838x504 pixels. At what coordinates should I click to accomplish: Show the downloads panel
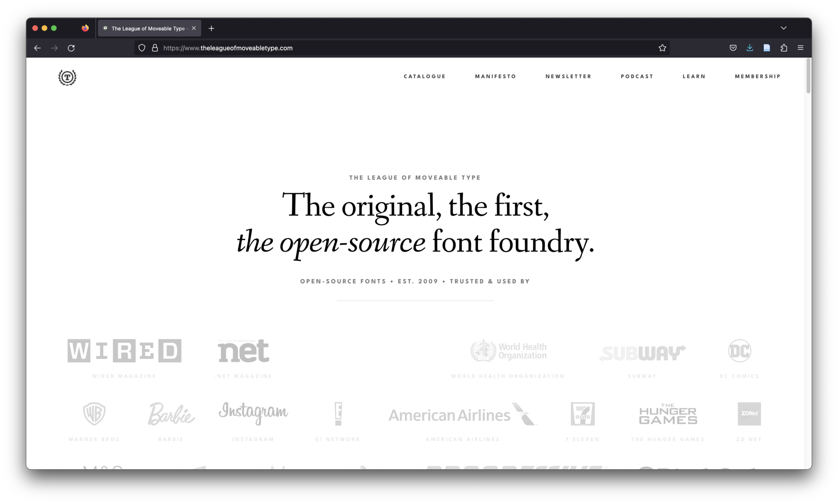coord(750,48)
